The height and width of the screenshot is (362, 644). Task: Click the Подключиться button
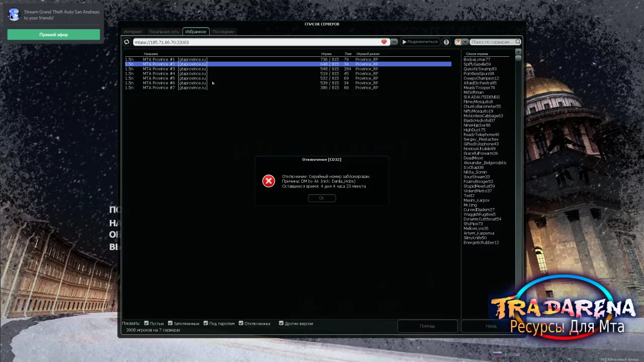pos(420,42)
